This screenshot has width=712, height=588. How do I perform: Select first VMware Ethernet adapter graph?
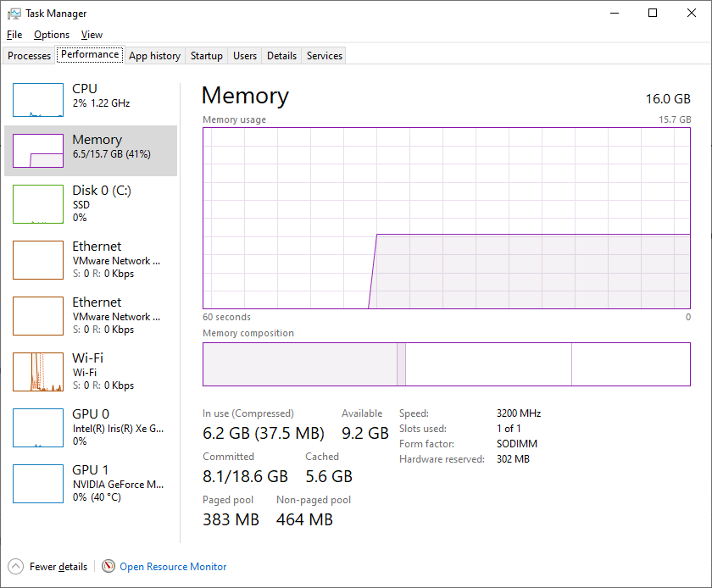[x=38, y=260]
